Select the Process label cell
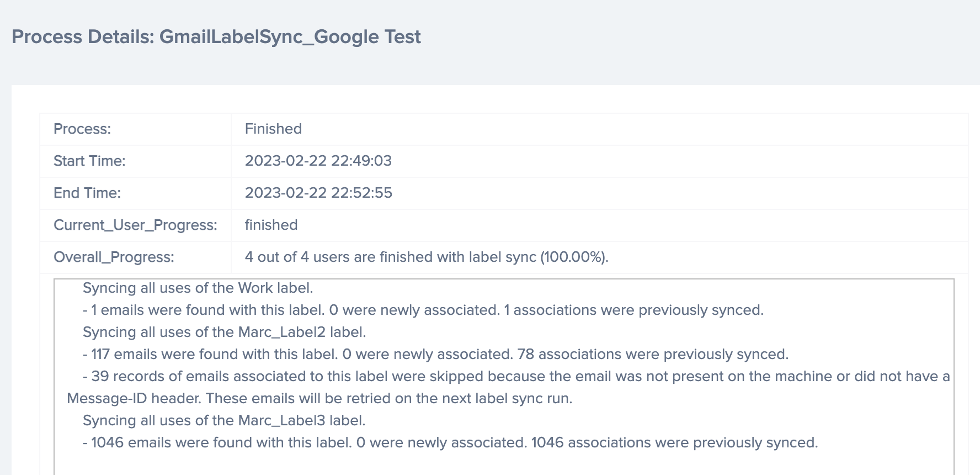The width and height of the screenshot is (980, 475). tap(136, 129)
